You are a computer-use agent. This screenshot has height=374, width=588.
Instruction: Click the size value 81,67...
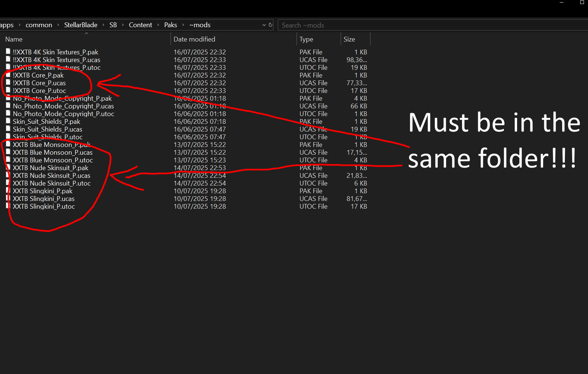coord(356,199)
